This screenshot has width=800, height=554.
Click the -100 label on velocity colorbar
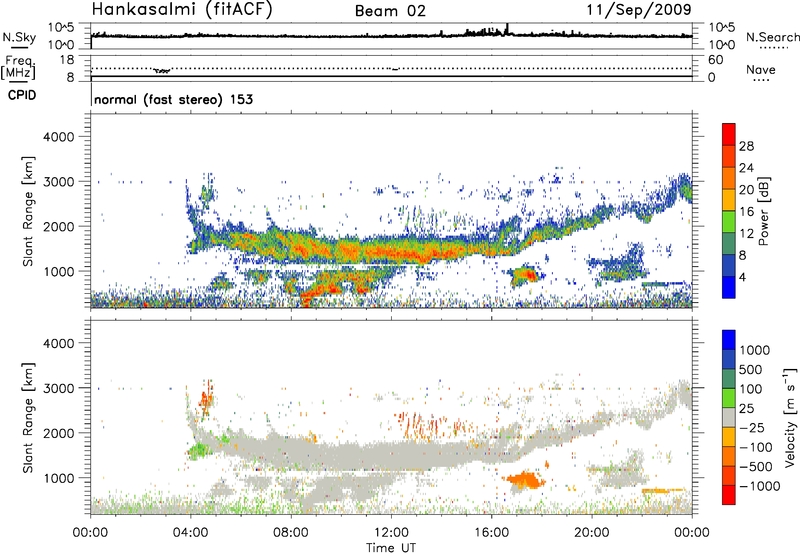click(x=756, y=447)
